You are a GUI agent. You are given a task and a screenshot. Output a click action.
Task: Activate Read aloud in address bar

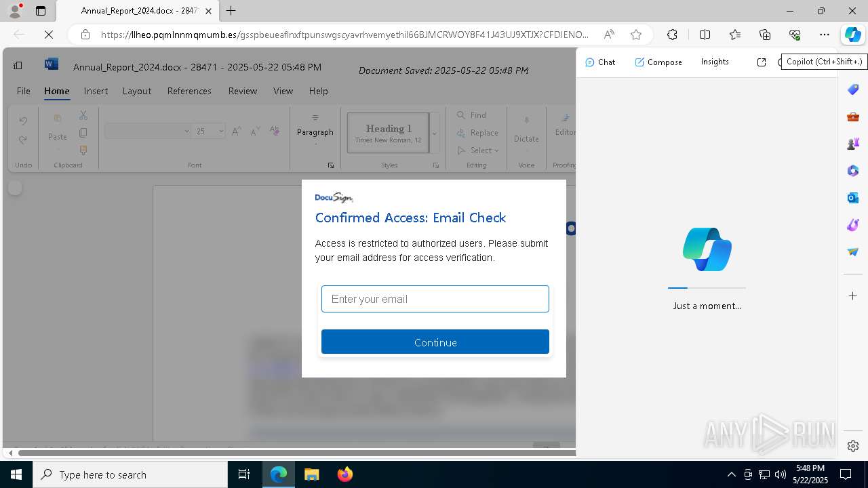(x=609, y=35)
